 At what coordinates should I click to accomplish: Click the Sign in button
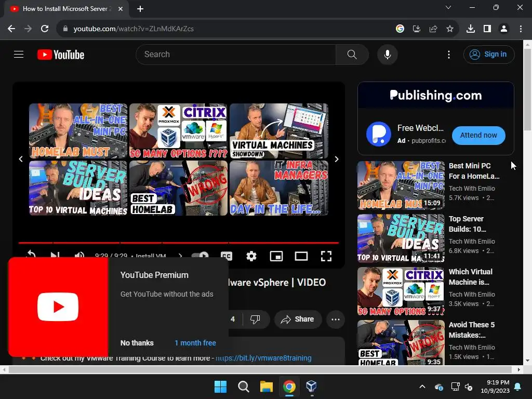pos(488,54)
